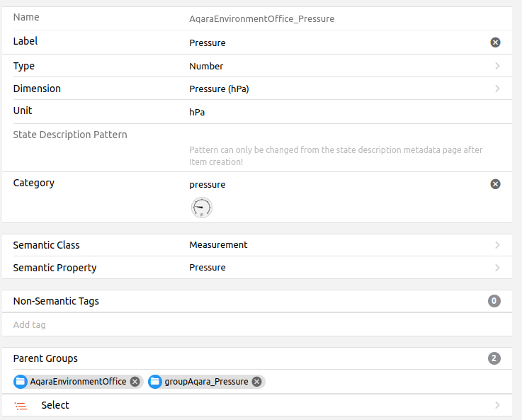
Task: Remove the groupAqara_Pressure parent group chip
Action: [x=256, y=382]
